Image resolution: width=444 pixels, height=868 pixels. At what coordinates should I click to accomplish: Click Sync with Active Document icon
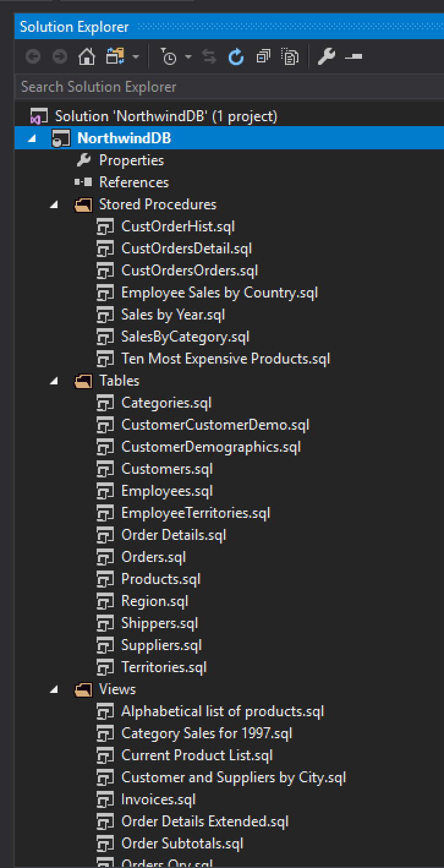pos(209,57)
